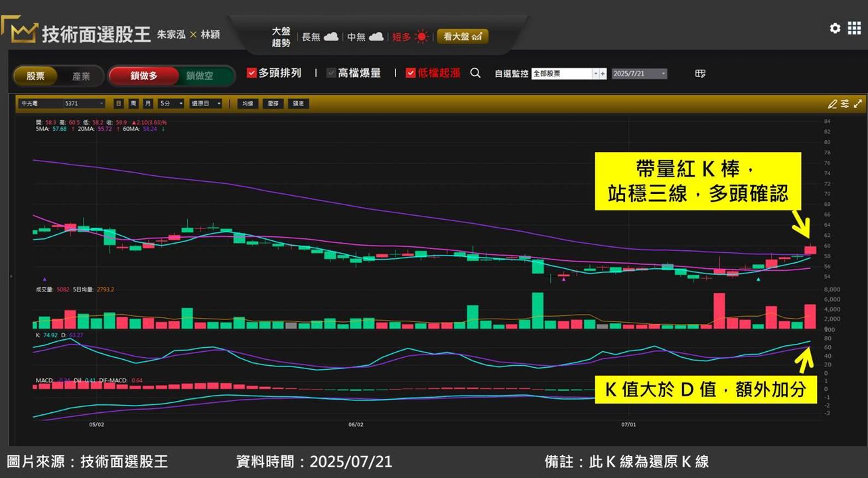Click the 5日均量 2793.2 label
The image size is (868, 478).
point(94,289)
